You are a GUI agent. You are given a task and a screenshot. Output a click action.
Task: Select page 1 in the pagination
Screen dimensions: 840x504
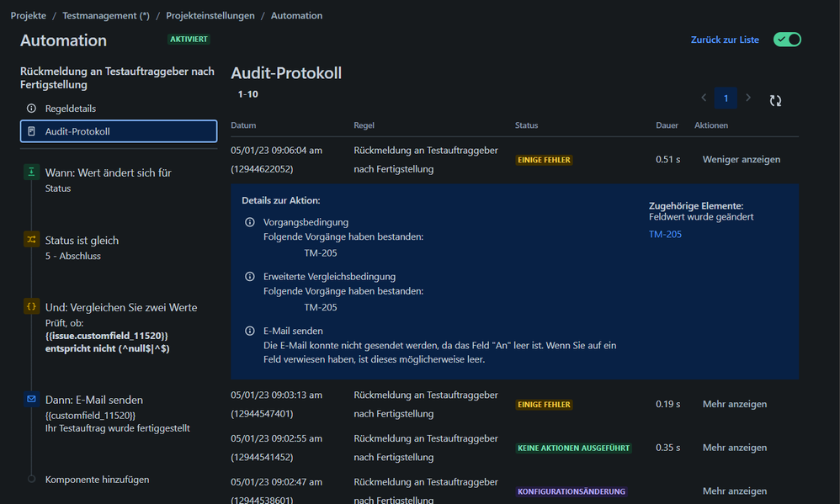coord(726,98)
